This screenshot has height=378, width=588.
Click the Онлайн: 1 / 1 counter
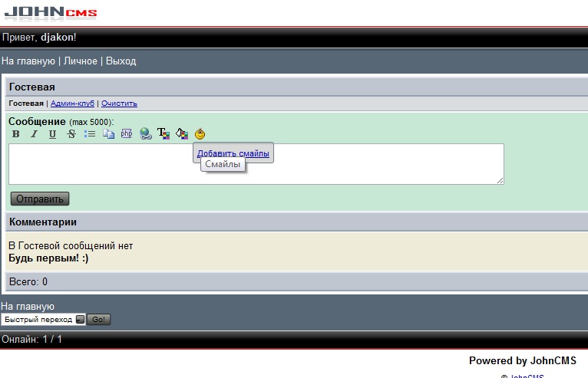(32, 340)
